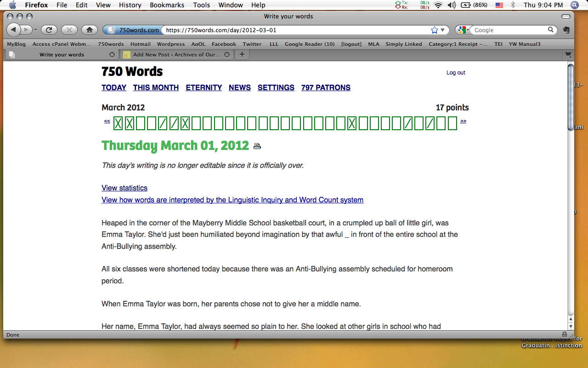Go to previous month with << link
Viewport: 588px width, 368px height.
click(107, 121)
